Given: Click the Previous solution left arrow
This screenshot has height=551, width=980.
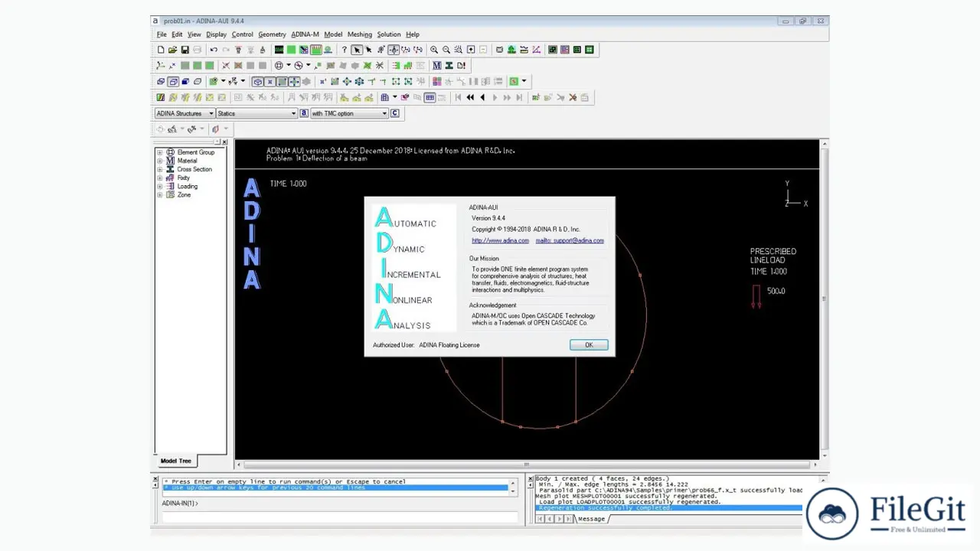Looking at the screenshot, I should pos(482,97).
